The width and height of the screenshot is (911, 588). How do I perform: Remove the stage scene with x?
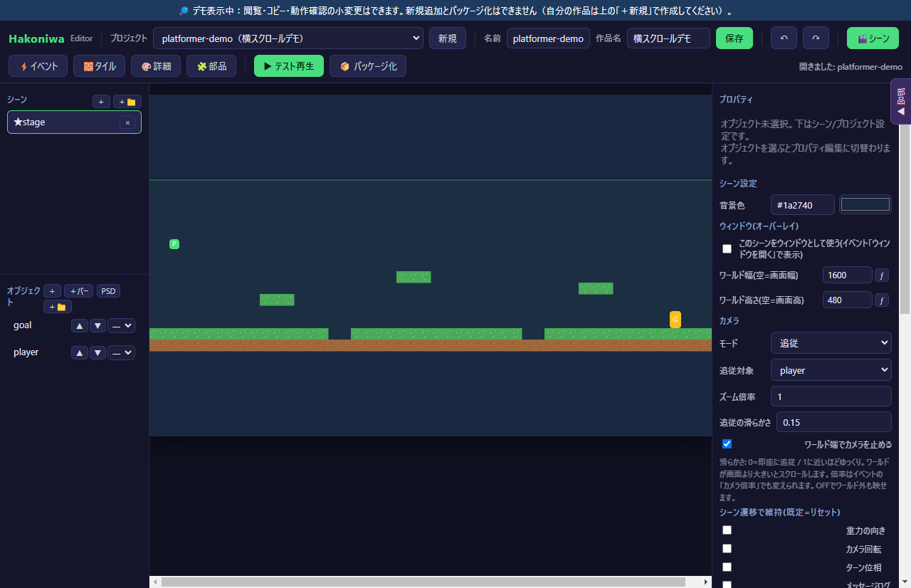click(x=127, y=122)
